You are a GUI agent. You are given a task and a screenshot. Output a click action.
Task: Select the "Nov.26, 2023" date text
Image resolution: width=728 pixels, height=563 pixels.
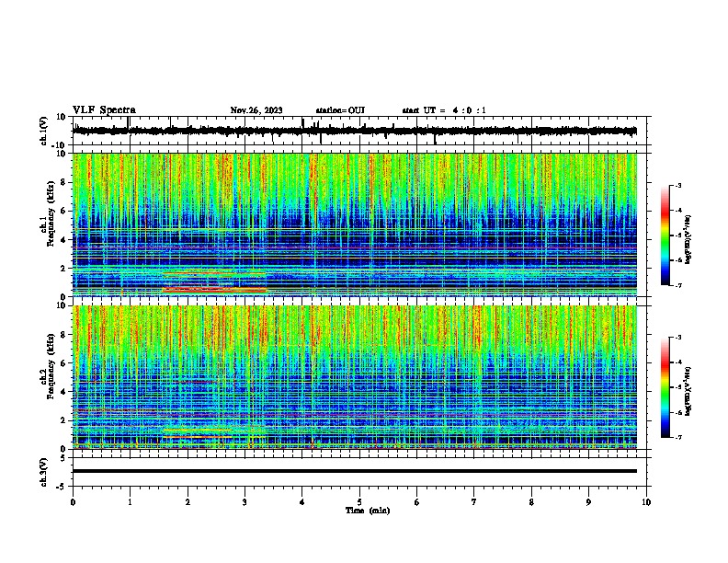pos(256,110)
